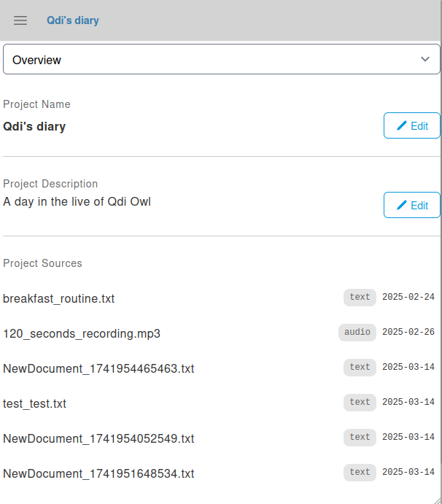Image resolution: width=442 pixels, height=504 pixels.
Task: Open the hamburger navigation menu
Action: 20,20
